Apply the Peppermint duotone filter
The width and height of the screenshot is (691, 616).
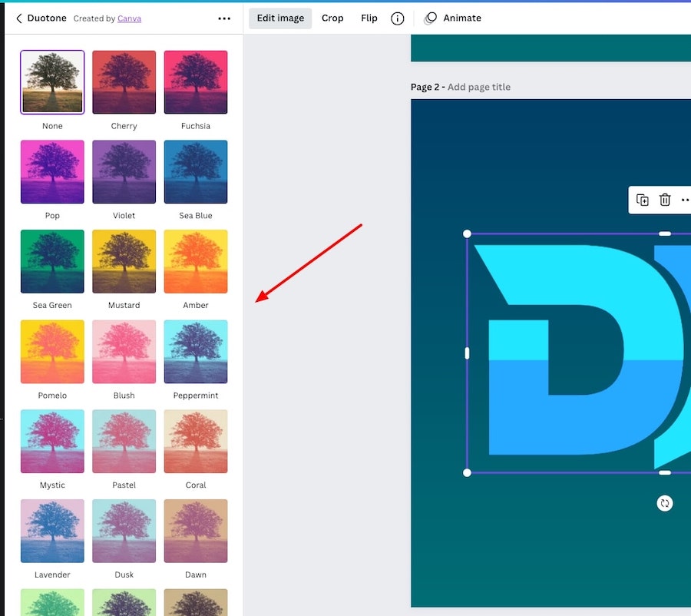click(x=196, y=352)
